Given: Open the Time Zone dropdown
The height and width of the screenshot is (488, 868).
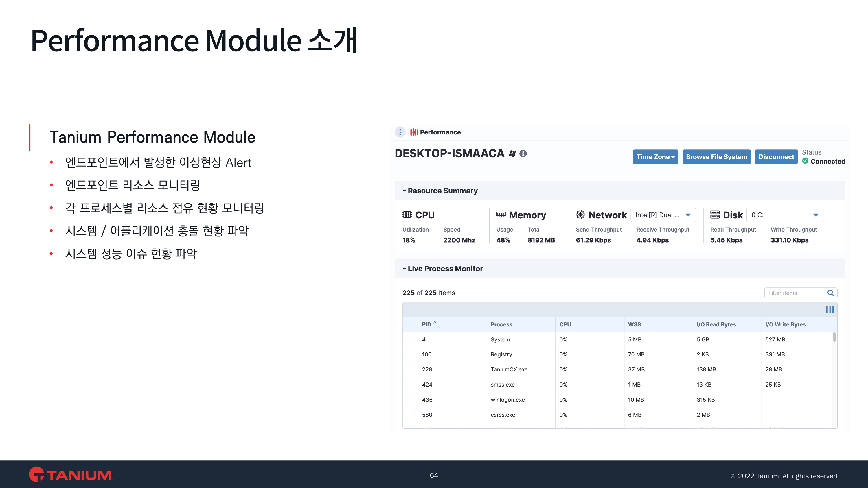Looking at the screenshot, I should coord(655,157).
